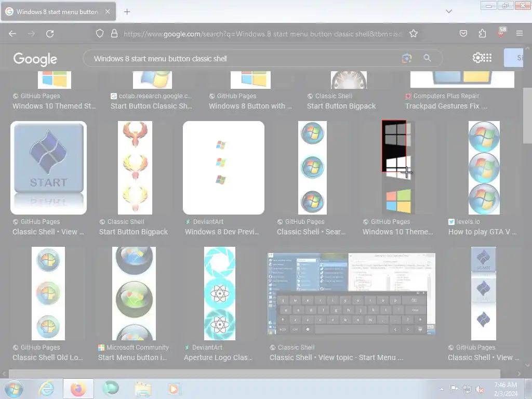This screenshot has height=399, width=532.
Task: Switch to Firefox on the taskbar
Action: tap(78, 389)
